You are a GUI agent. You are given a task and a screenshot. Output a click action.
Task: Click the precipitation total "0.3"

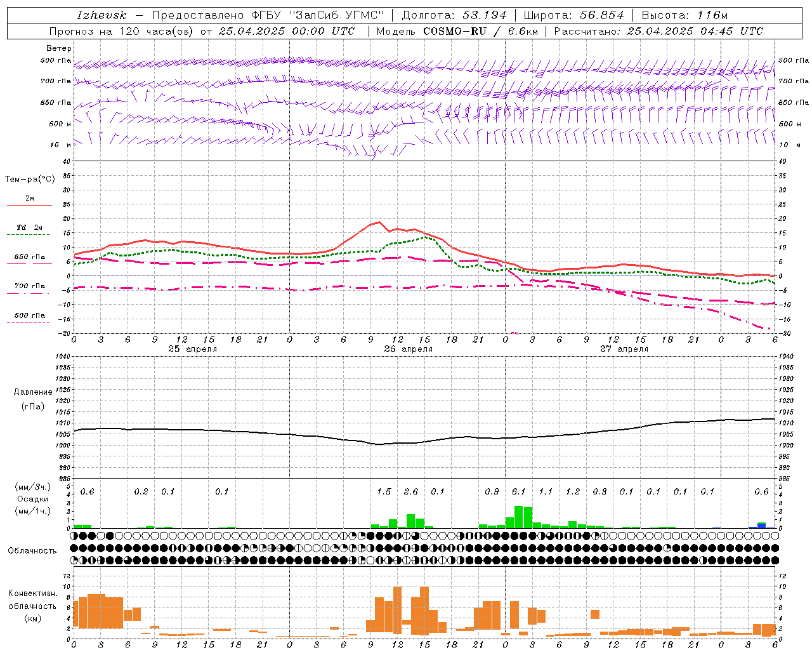599,491
